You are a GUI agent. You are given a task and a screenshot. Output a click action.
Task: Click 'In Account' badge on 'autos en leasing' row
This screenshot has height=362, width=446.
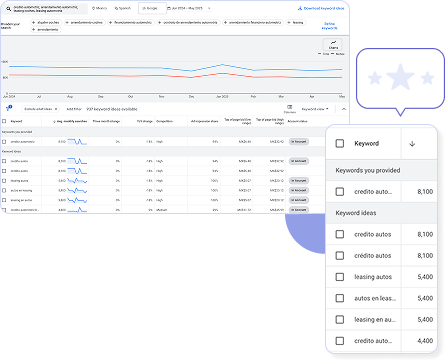[x=299, y=190]
